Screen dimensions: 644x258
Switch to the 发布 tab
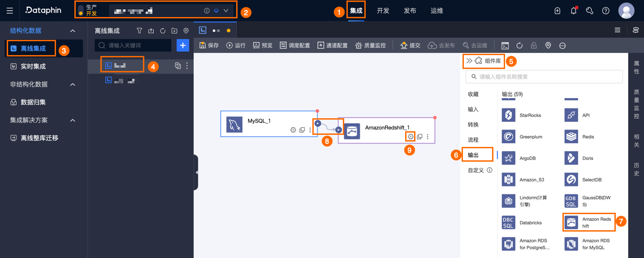tap(410, 10)
